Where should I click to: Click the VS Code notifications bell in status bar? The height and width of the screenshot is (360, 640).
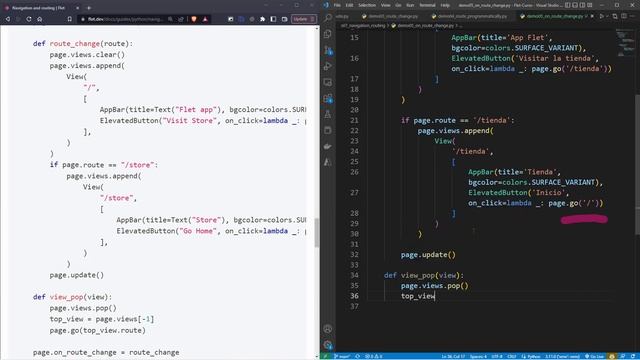[632, 356]
